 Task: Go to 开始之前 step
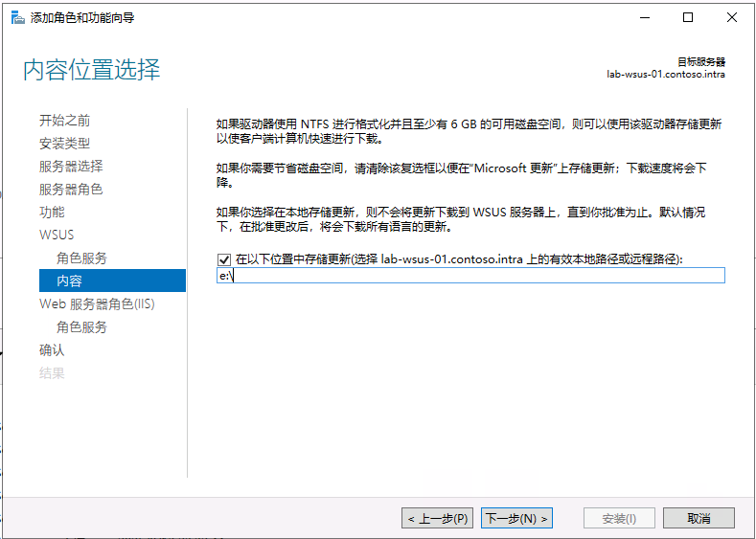64,121
